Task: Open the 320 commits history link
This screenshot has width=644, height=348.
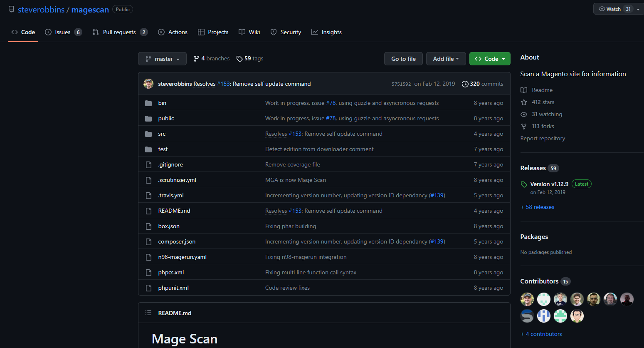Action: click(x=482, y=84)
